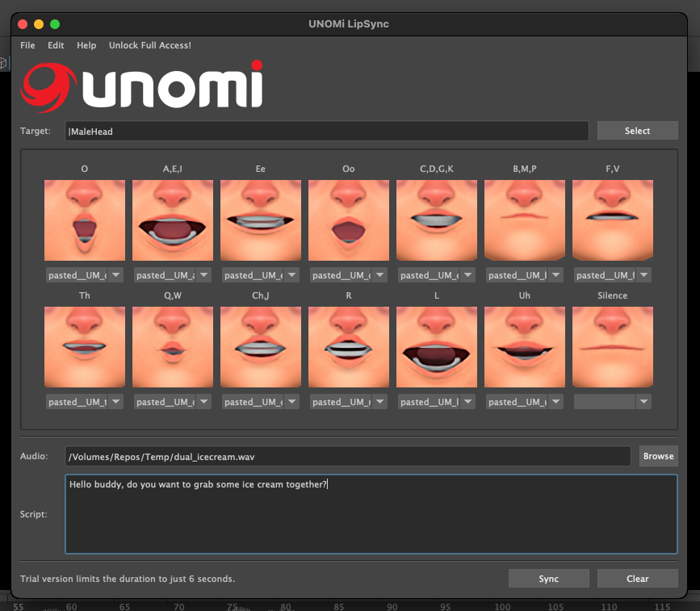Click the Target input field with MaleHead

click(326, 131)
